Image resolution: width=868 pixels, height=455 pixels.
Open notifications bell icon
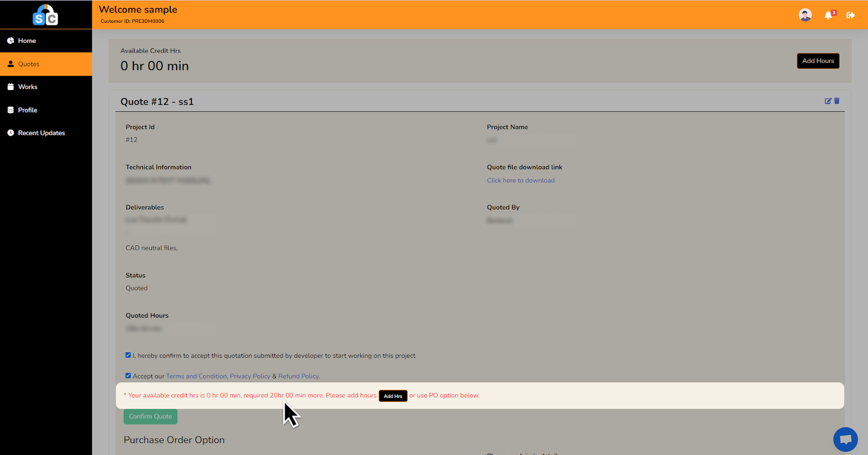tap(828, 15)
